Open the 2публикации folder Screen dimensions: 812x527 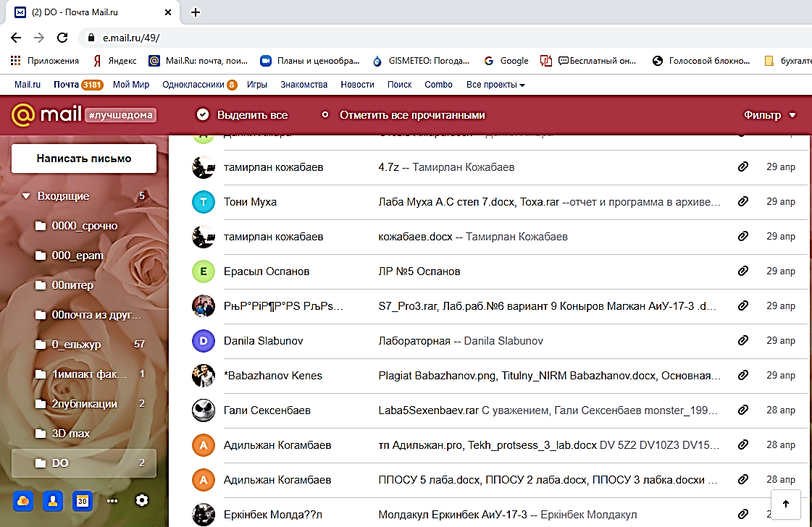tap(84, 404)
